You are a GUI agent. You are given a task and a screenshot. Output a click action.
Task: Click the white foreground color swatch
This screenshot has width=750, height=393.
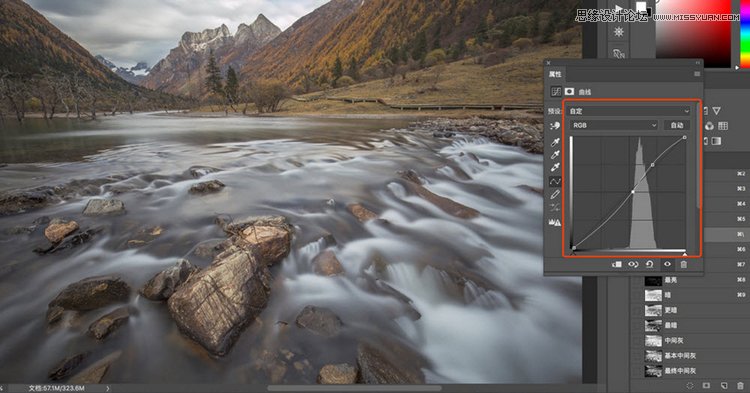[640, 6]
